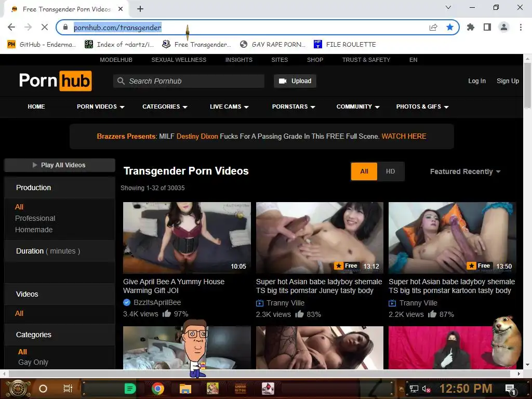Click the browser forward arrow
The height and width of the screenshot is (399, 532).
tap(28, 27)
